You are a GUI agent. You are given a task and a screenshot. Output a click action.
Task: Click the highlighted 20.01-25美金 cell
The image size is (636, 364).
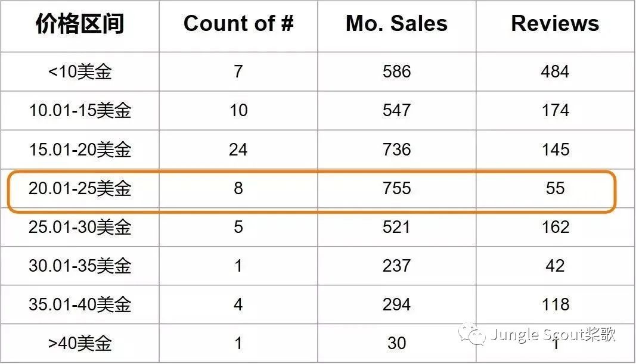tap(80, 188)
